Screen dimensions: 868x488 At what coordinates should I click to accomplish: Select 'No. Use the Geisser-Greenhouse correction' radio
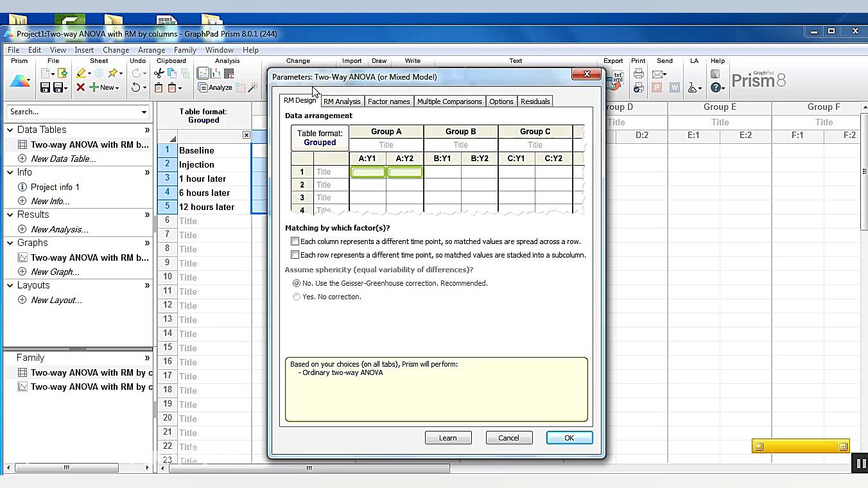(296, 283)
